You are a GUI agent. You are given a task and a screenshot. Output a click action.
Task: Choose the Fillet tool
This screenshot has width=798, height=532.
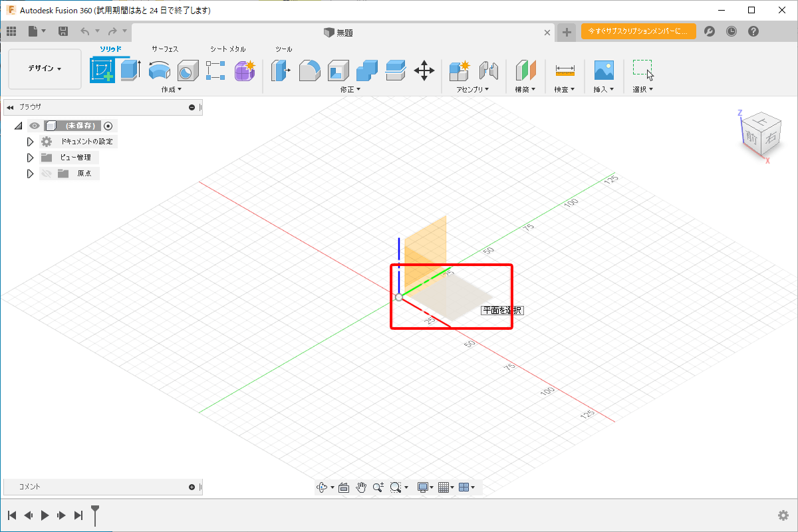309,70
